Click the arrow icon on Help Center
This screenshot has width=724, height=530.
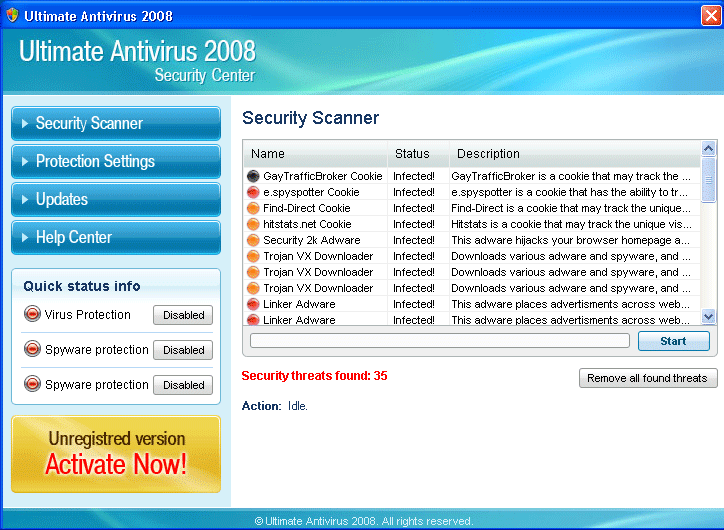tap(25, 237)
